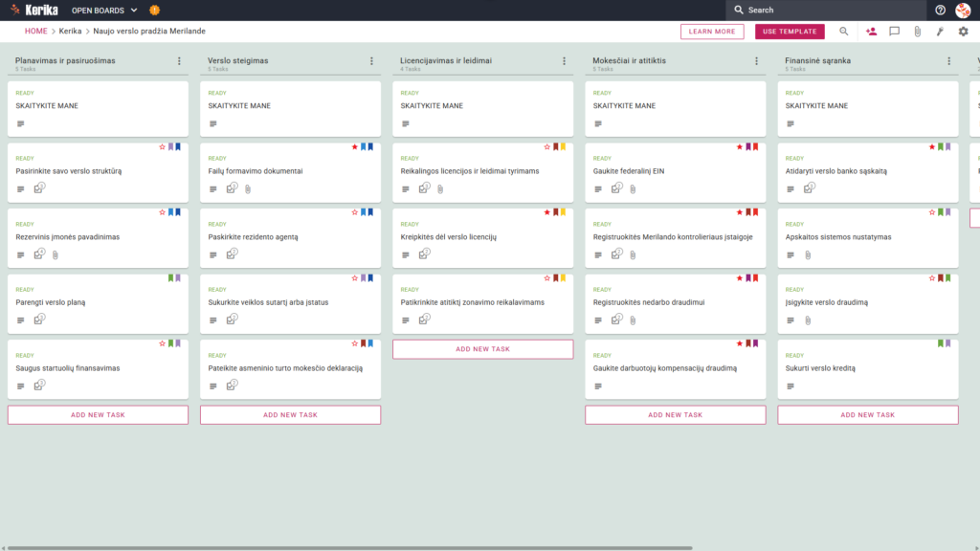Toggle star on Rezervinis įmonės pavadinimas card
This screenshot has height=551, width=980.
162,212
